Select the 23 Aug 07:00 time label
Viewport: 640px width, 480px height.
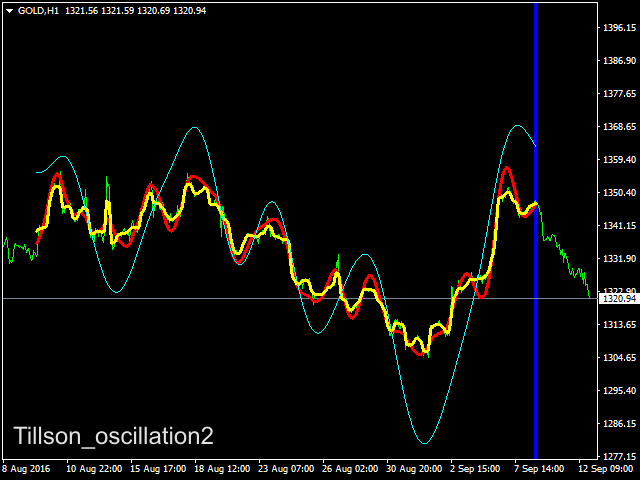coord(286,469)
